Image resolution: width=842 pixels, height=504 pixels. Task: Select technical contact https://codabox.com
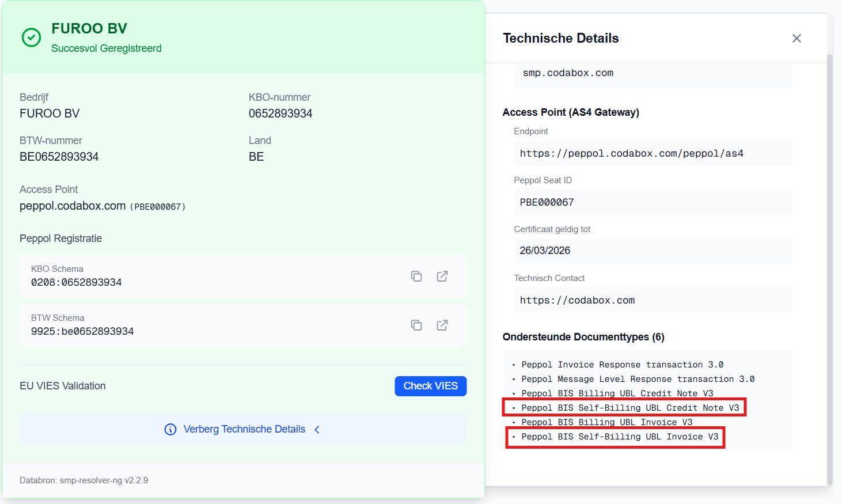[x=577, y=300]
